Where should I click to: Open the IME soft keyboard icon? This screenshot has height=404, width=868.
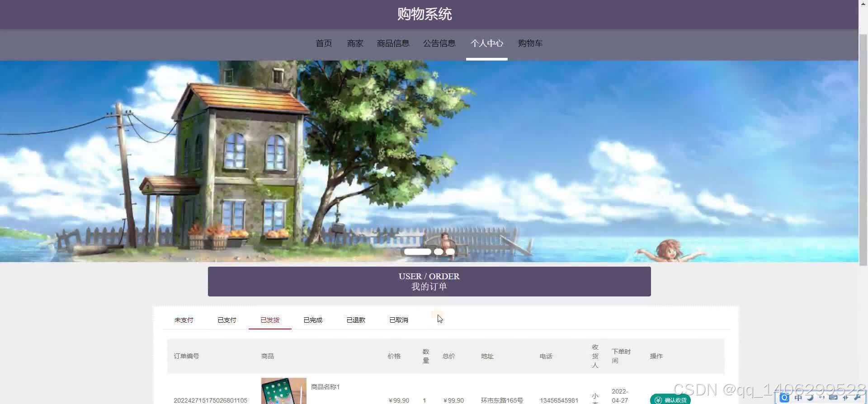[833, 398]
